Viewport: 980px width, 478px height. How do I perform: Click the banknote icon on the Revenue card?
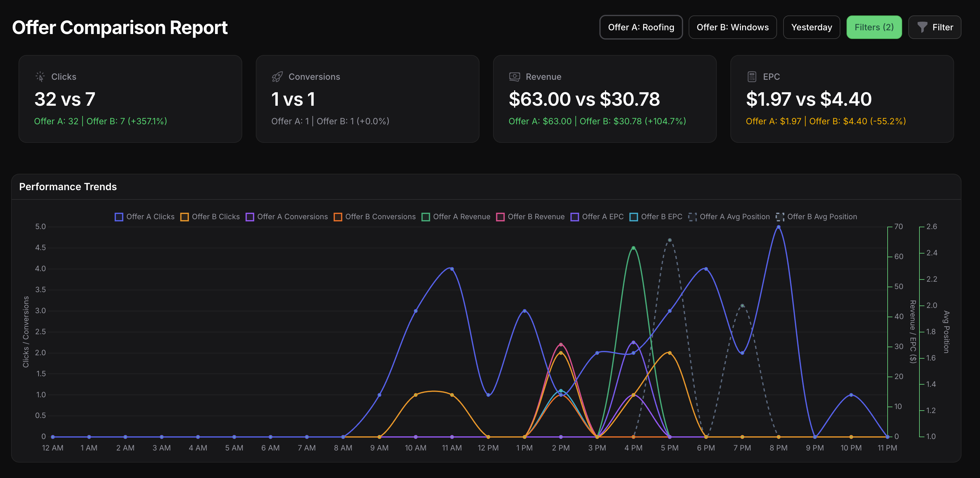tap(514, 76)
